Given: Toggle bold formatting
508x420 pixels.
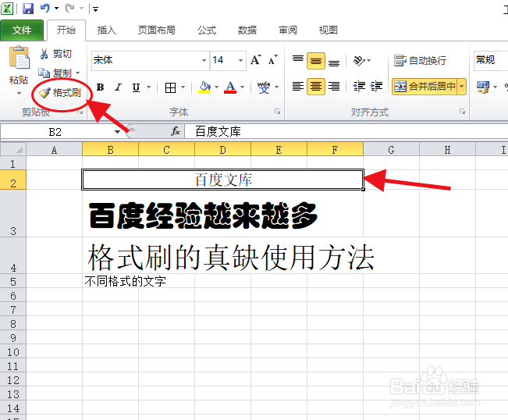Looking at the screenshot, I should tap(101, 87).
